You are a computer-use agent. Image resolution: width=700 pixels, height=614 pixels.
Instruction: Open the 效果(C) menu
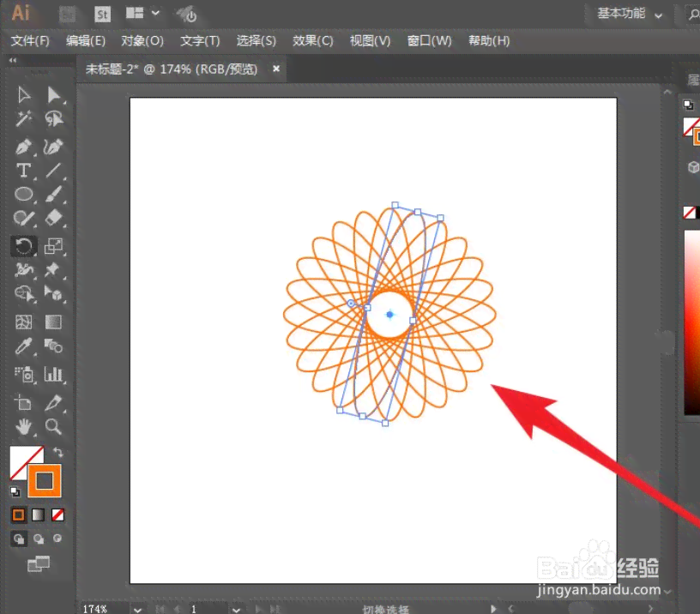[313, 41]
